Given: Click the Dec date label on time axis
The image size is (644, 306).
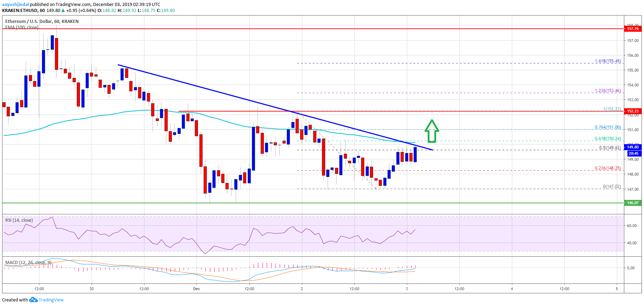Looking at the screenshot, I should [x=197, y=289].
